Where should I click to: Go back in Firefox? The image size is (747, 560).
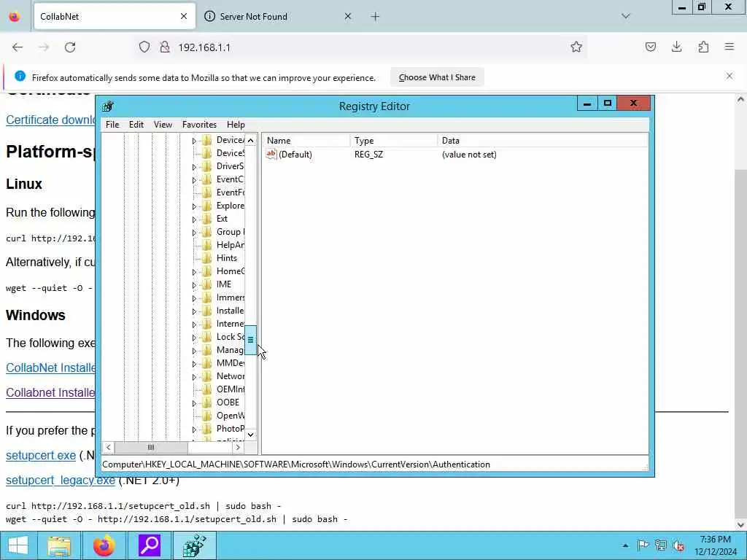pos(18,47)
